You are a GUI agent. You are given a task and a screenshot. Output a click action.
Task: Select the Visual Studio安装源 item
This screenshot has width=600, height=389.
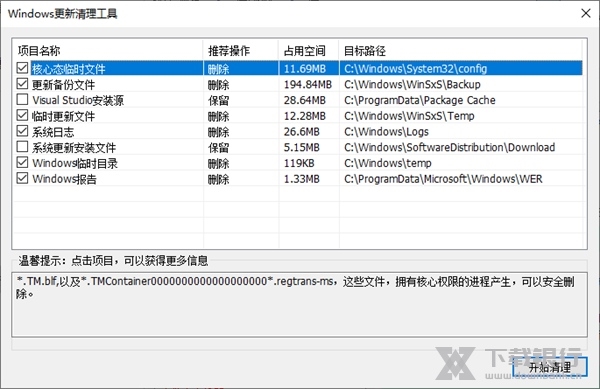[78, 100]
